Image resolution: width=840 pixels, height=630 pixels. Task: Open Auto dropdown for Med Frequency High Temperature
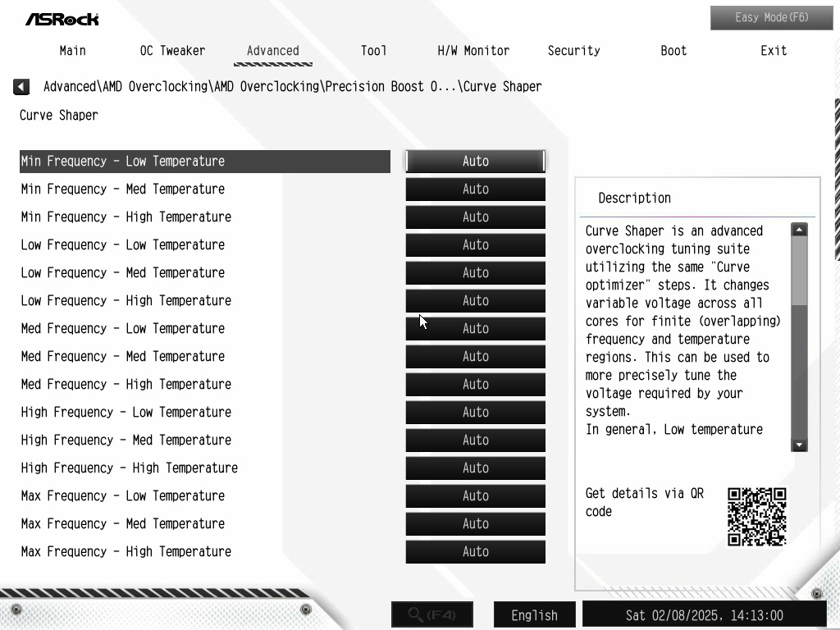coord(476,384)
